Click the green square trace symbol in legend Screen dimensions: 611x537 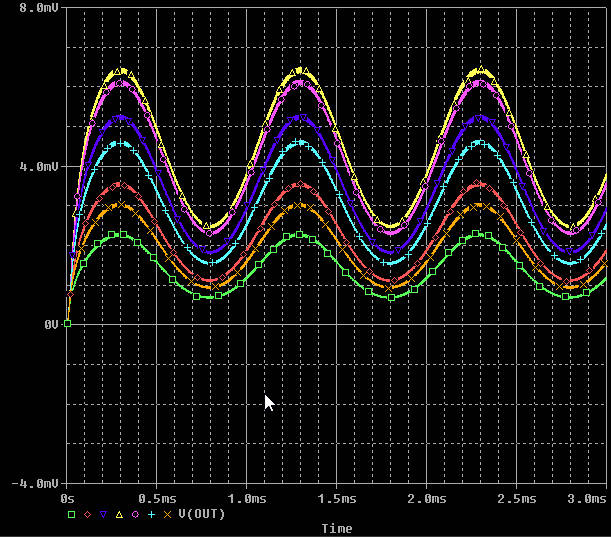71,514
